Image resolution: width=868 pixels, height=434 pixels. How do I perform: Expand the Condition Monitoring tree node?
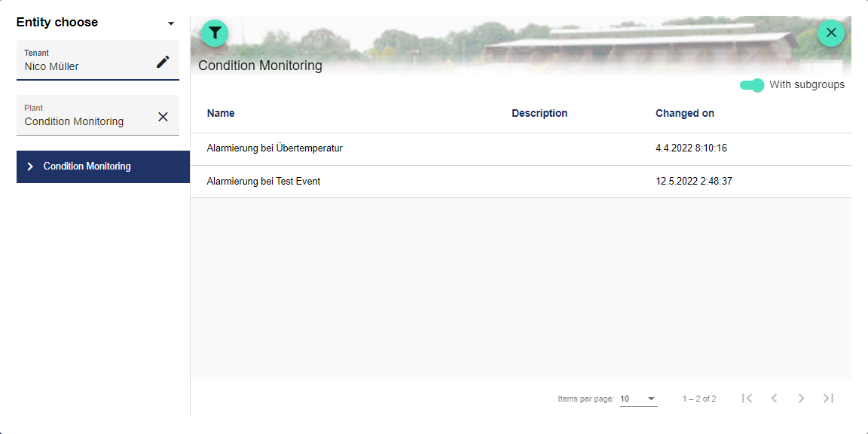(x=30, y=167)
